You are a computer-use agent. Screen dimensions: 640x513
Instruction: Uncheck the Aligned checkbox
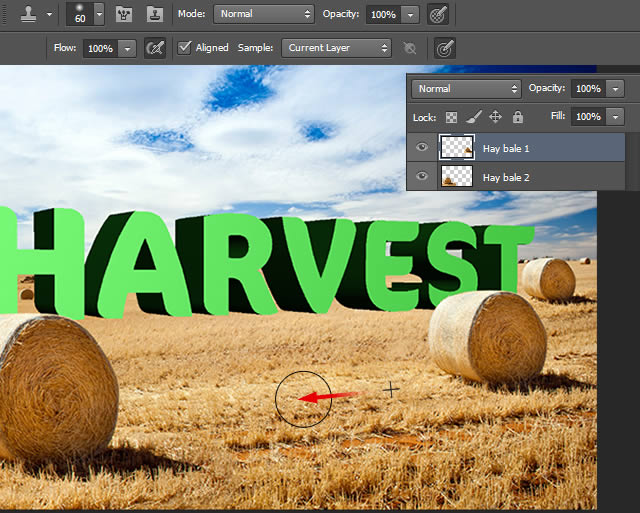tap(184, 48)
